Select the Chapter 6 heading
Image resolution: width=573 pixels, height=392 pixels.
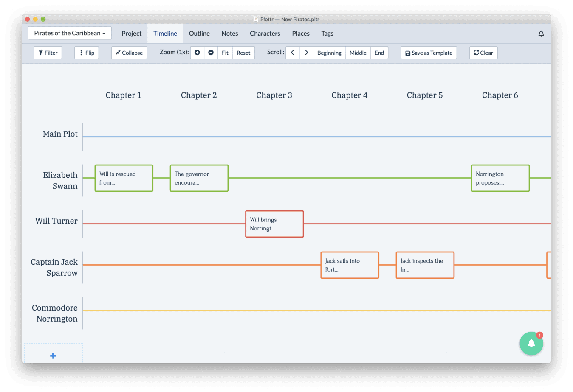(x=500, y=95)
